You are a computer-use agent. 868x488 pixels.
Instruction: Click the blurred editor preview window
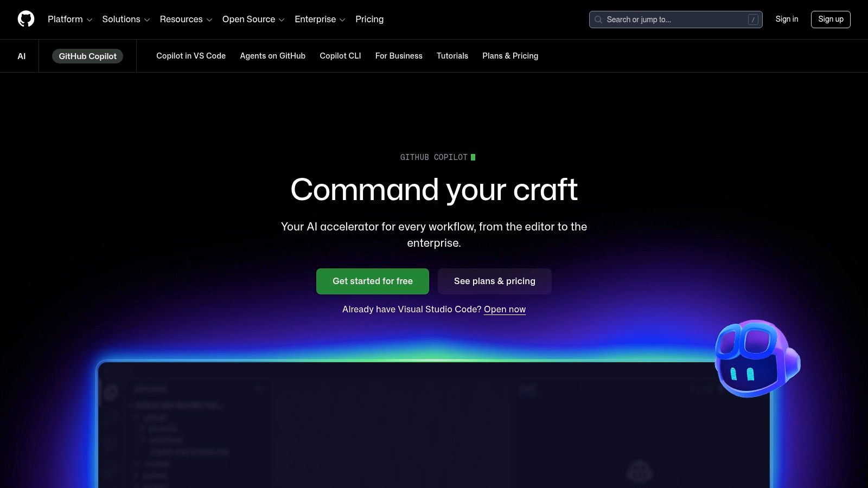click(434, 425)
